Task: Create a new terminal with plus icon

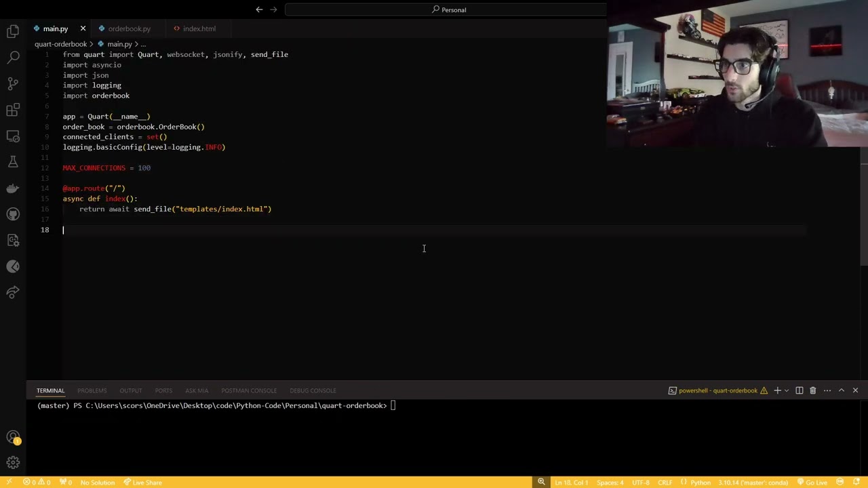Action: click(777, 390)
